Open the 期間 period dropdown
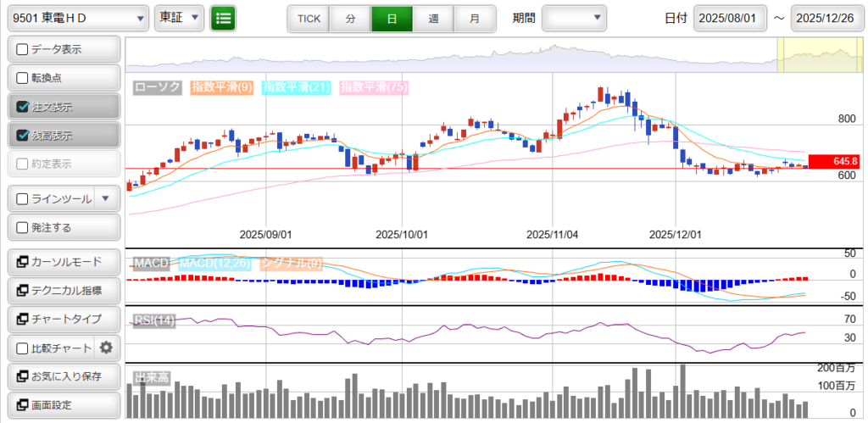The height and width of the screenshot is (423, 868). pos(574,18)
